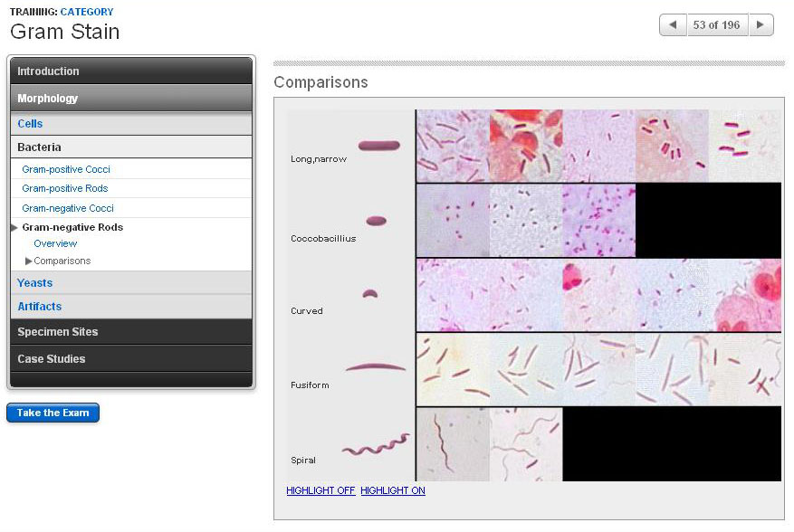Advance to next page arrow
This screenshot has height=532, width=794.
[x=761, y=25]
